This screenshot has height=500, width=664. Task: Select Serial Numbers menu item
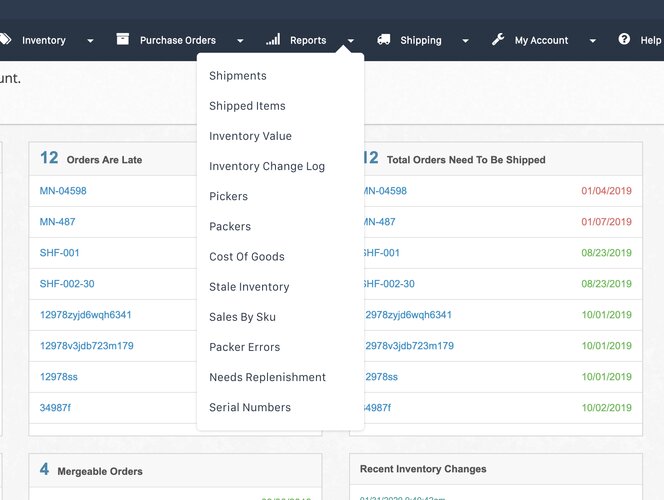250,407
